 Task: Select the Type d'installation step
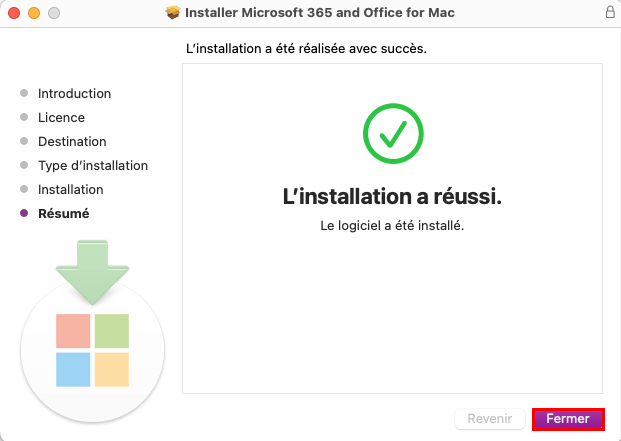point(93,165)
